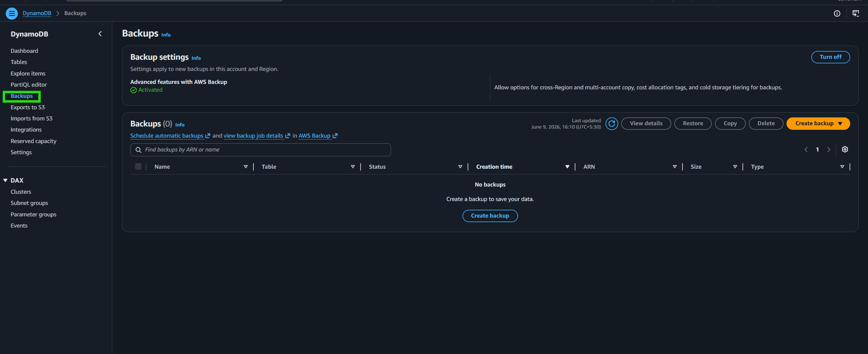868x354 pixels.
Task: Open DAX Clusters in the sidebar
Action: pos(21,192)
